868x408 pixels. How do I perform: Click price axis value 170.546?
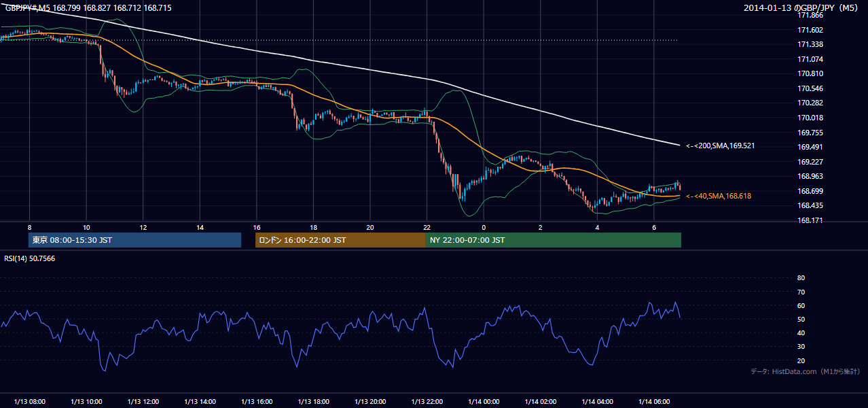coord(810,88)
